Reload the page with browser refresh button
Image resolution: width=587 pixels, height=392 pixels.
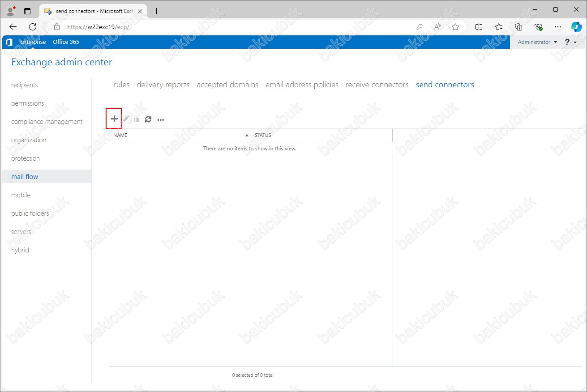click(33, 27)
